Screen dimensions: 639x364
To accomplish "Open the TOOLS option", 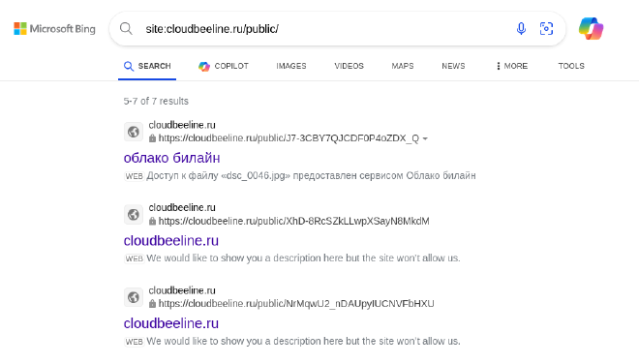I will pos(571,66).
